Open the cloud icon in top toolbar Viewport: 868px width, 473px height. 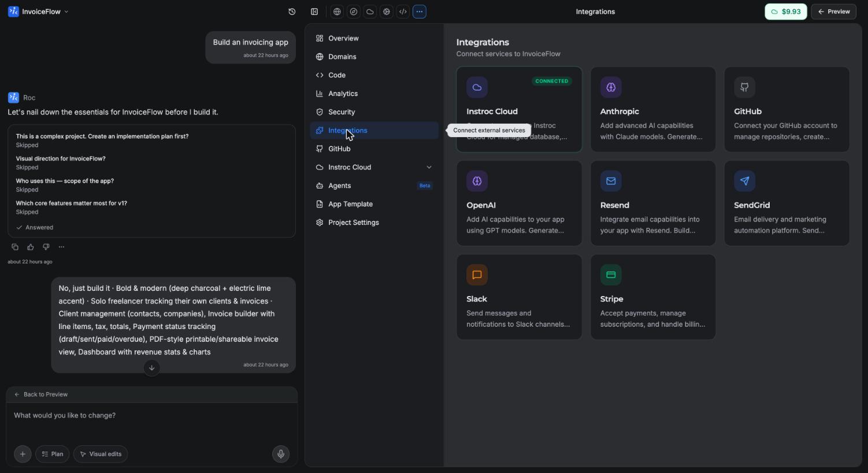click(x=370, y=12)
